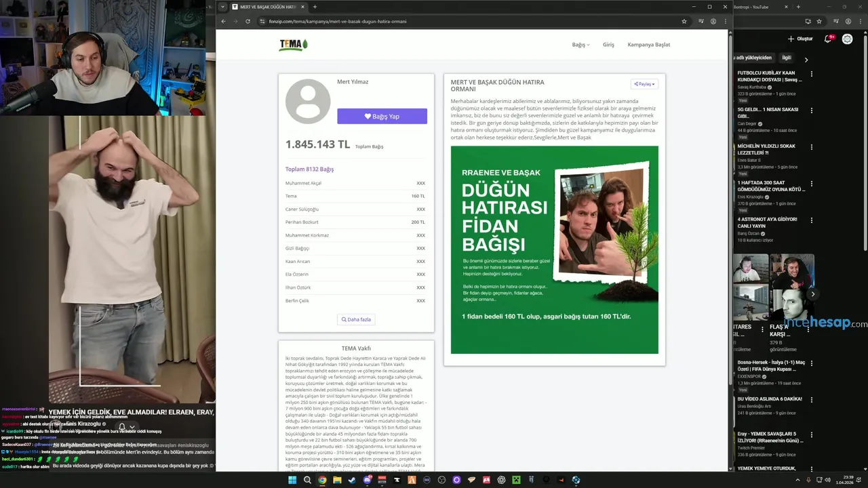This screenshot has width=868, height=488.
Task: Expand the Bağış dropdown in the header
Action: click(580, 45)
